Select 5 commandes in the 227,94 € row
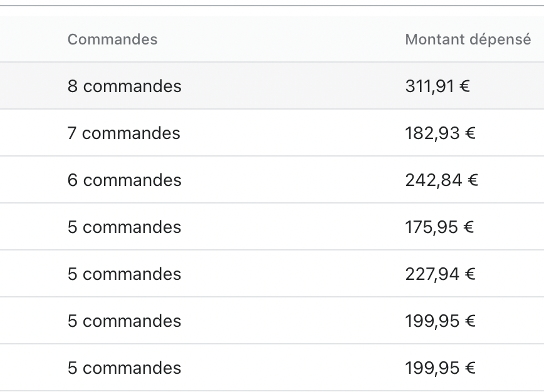This screenshot has height=392, width=544. pos(124,274)
